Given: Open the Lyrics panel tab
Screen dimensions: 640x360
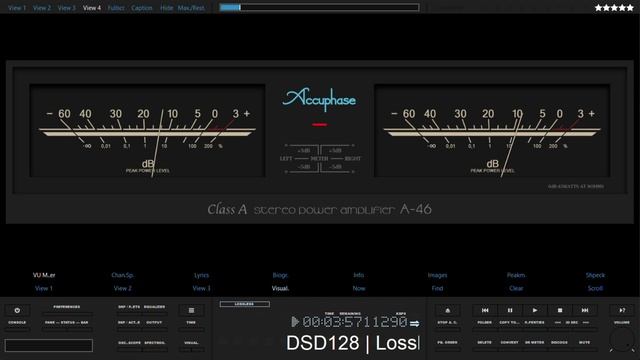Looking at the screenshot, I should (x=201, y=275).
